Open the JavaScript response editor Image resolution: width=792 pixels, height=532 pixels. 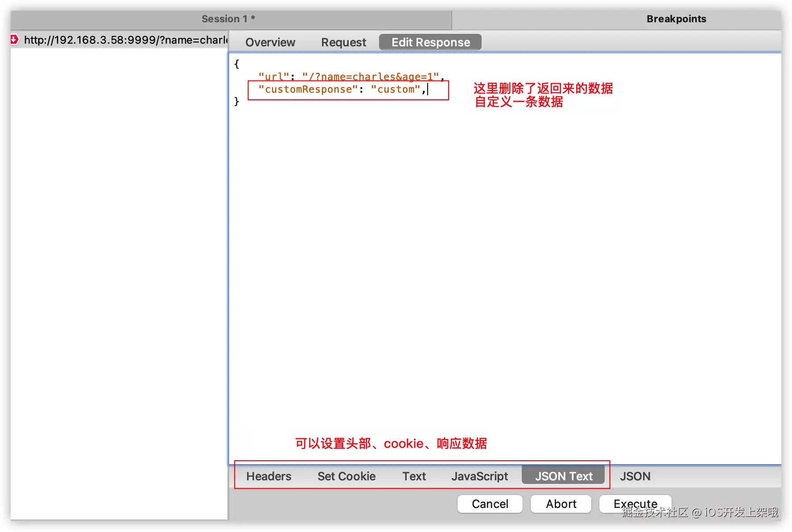pos(479,476)
